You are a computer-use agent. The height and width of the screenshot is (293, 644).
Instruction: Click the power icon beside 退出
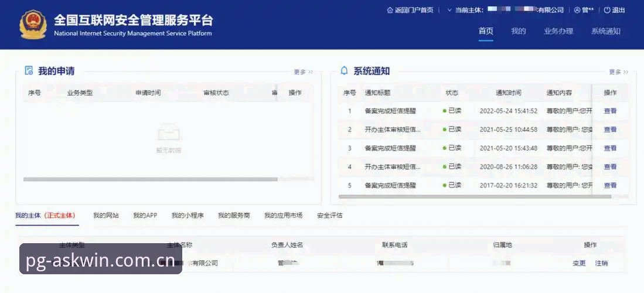(607, 11)
